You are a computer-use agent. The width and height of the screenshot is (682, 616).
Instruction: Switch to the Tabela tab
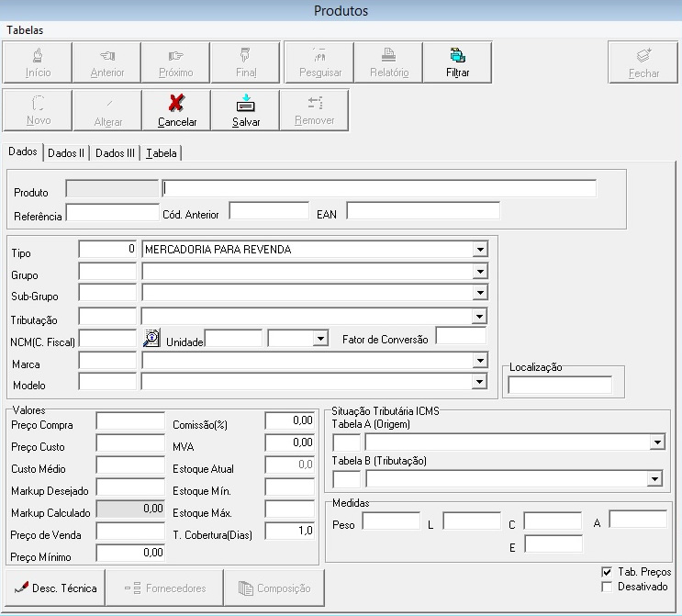pos(162,153)
